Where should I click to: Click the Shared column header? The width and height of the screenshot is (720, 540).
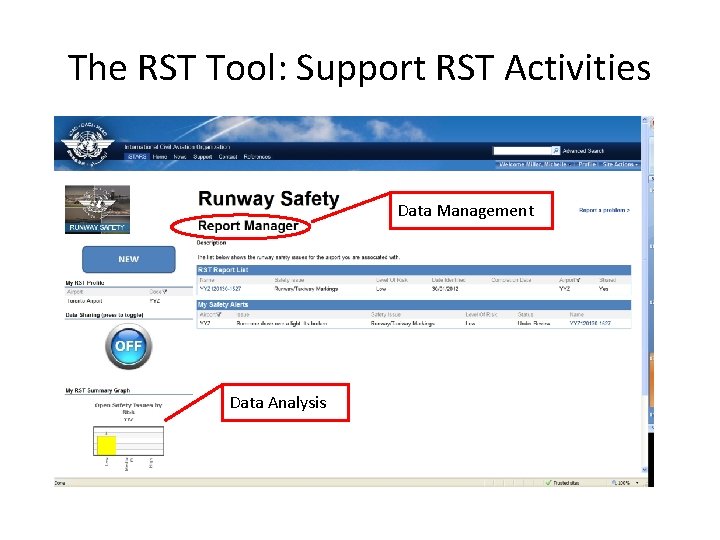coord(608,280)
